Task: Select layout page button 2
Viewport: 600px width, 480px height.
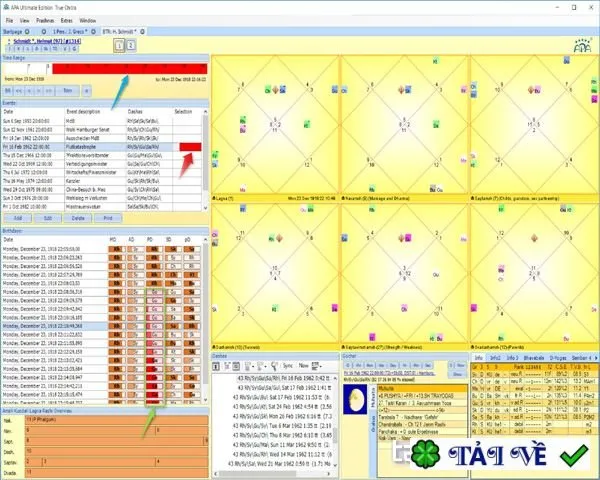Action: (130, 45)
